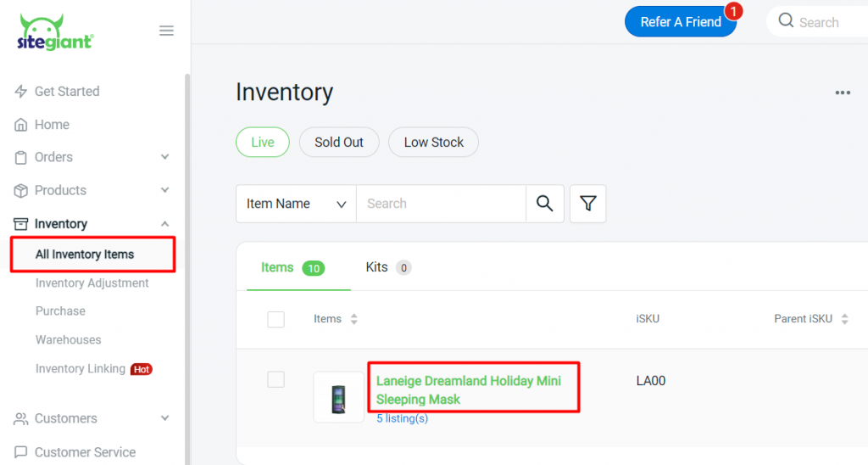Click the inventory Search input field

pyautogui.click(x=441, y=204)
